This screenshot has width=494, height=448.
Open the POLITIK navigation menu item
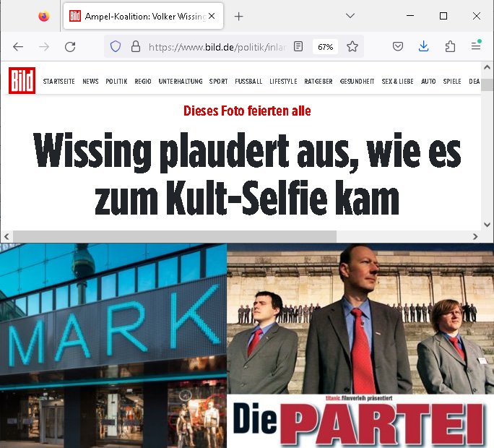pos(116,82)
